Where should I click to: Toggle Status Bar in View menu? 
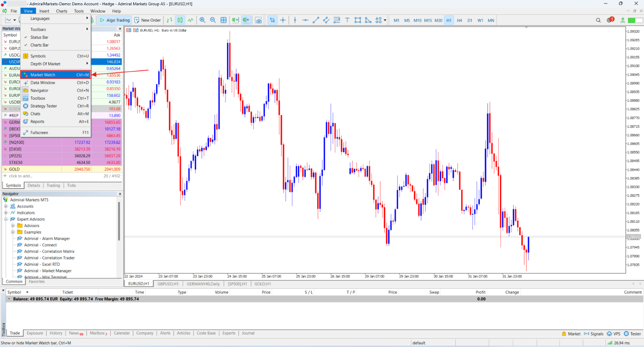(x=56, y=37)
